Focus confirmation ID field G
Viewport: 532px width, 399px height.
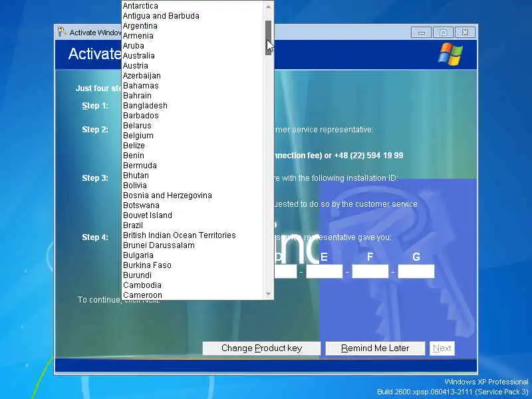coord(416,271)
